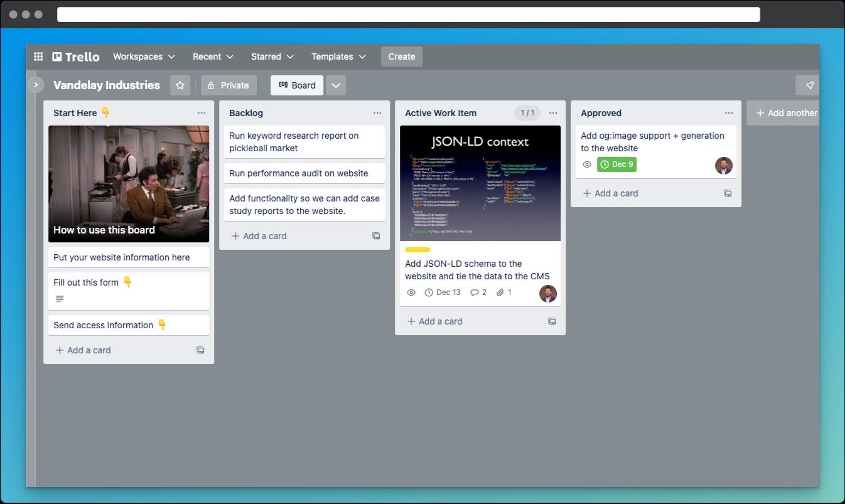The width and height of the screenshot is (845, 504).
Task: Click the yellow label on JSON-LD card
Action: [417, 250]
